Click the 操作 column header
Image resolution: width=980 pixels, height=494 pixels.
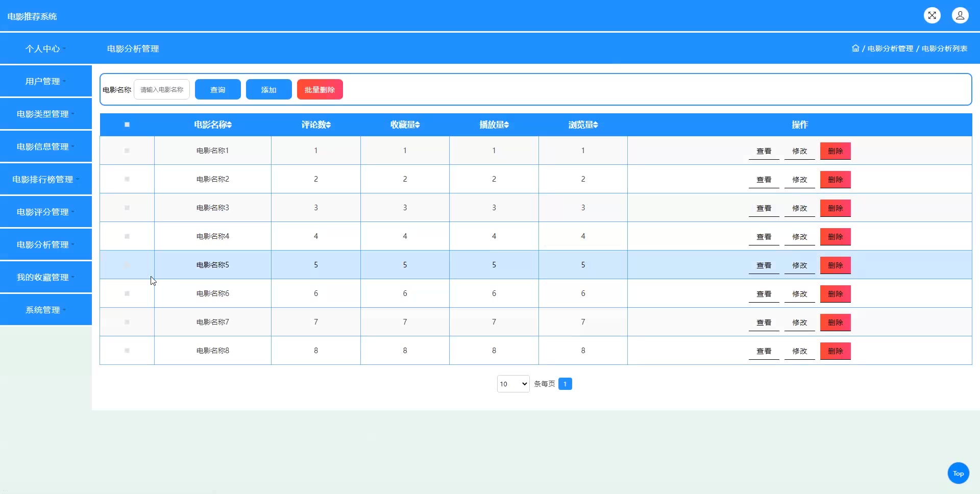(x=800, y=125)
